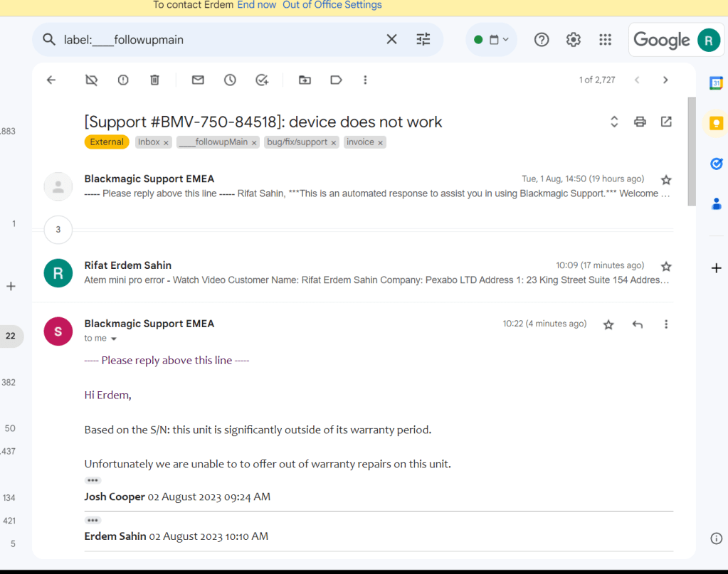Delete this conversation with trash icon

154,80
